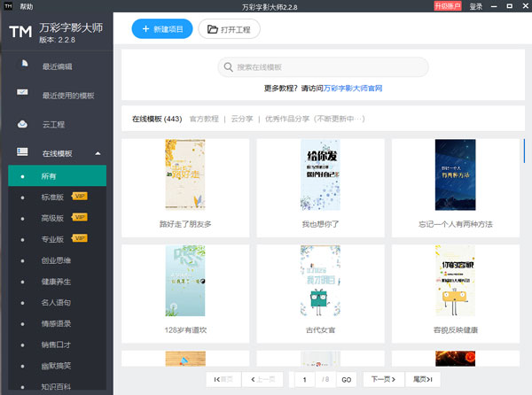Image resolution: width=532 pixels, height=395 pixels.
Task: Select the 所有 template category
Action: point(57,175)
